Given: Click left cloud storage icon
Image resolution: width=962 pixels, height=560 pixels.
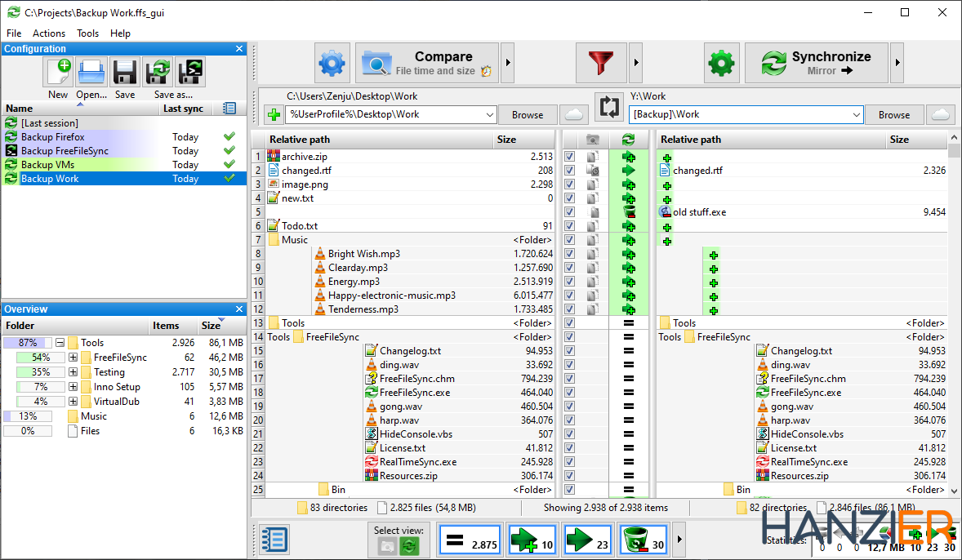Looking at the screenshot, I should [x=573, y=115].
